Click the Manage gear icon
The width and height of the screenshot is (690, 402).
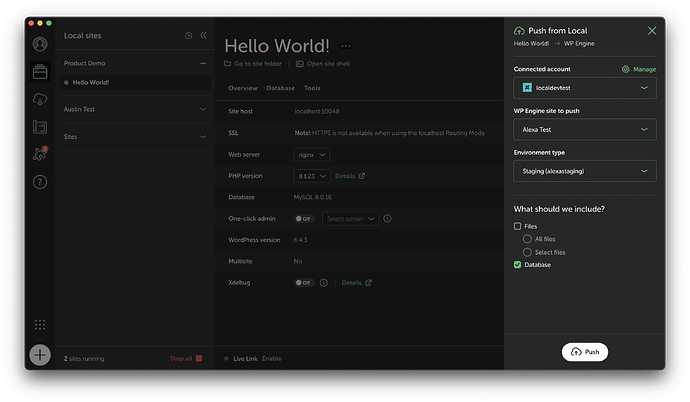coord(625,69)
